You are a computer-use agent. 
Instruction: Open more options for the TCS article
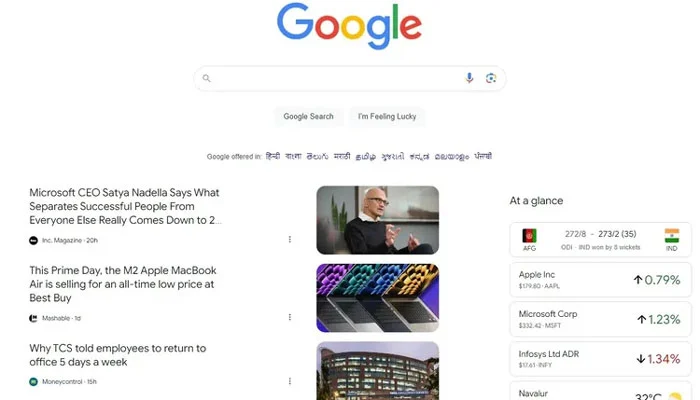(290, 381)
